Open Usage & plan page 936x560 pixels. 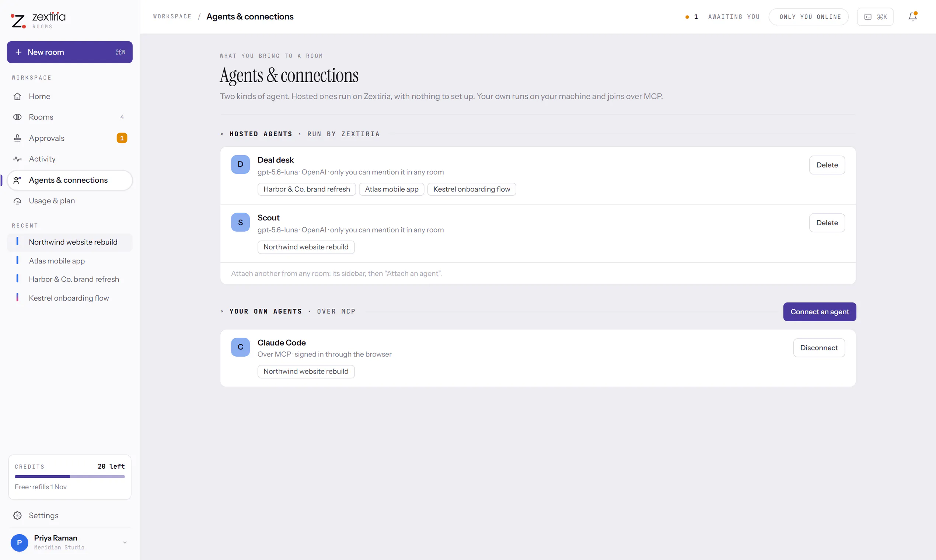(x=70, y=201)
